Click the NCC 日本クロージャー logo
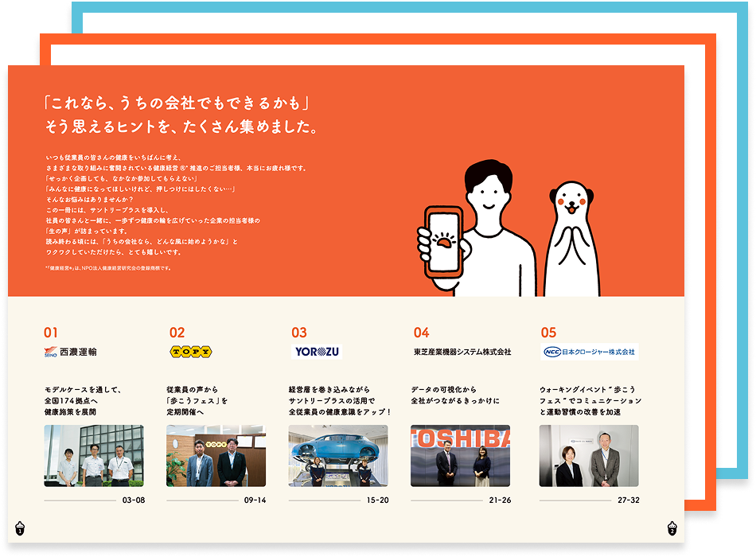Screen dimensions: 756x557 pos(589,352)
